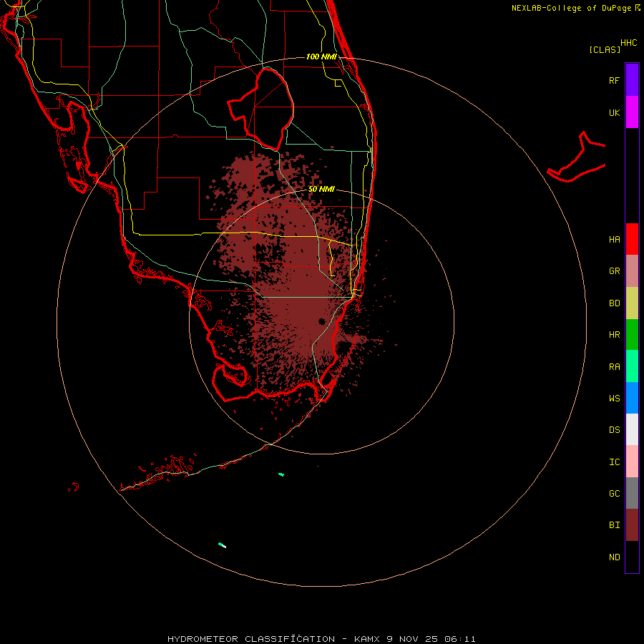Click the pink GR legend swatch

[632, 271]
